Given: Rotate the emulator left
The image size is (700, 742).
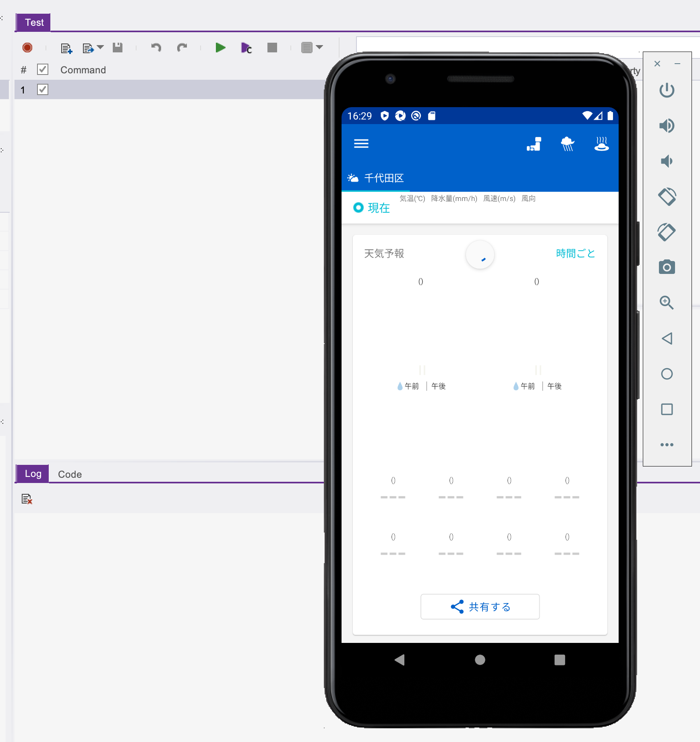Looking at the screenshot, I should click(x=667, y=197).
